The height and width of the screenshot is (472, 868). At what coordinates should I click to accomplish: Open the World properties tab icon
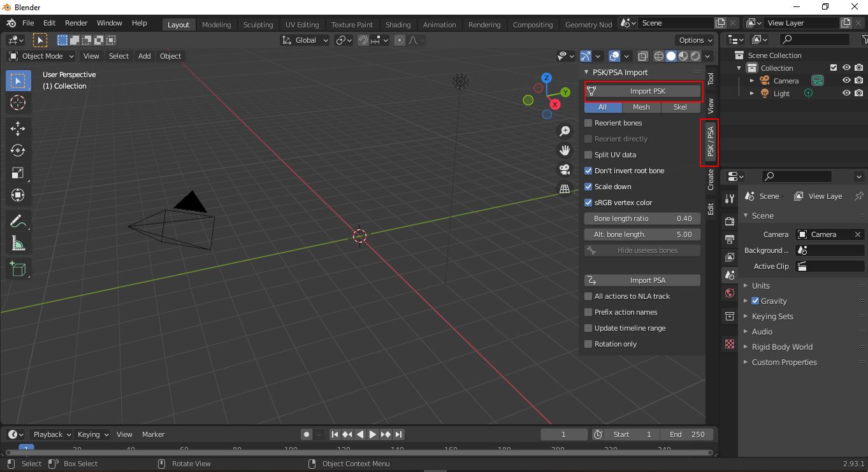point(730,293)
